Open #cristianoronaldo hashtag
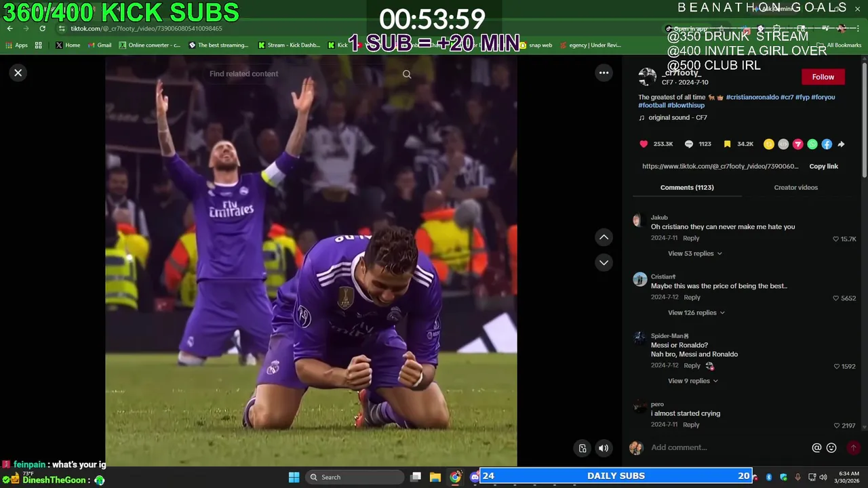The image size is (868, 488). [x=752, y=97]
